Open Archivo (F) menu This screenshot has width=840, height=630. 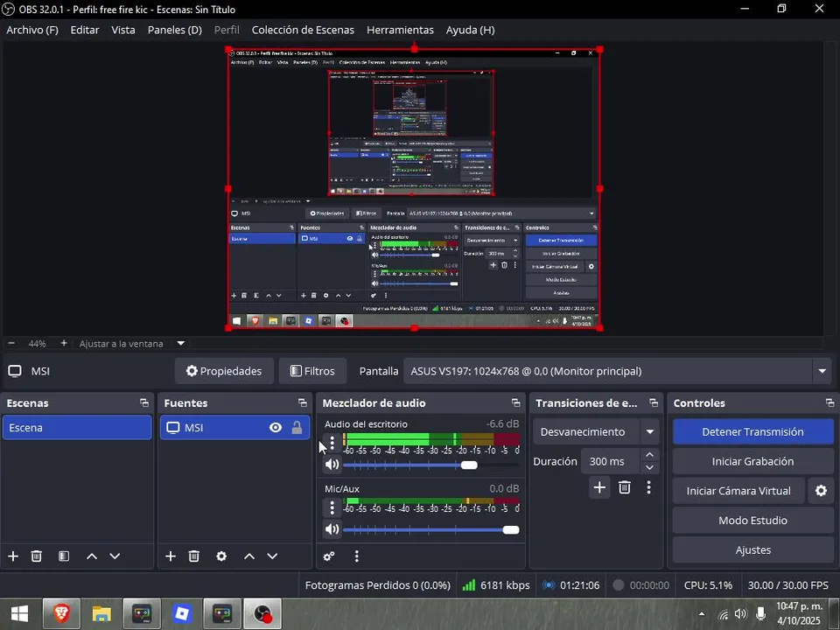[32, 30]
